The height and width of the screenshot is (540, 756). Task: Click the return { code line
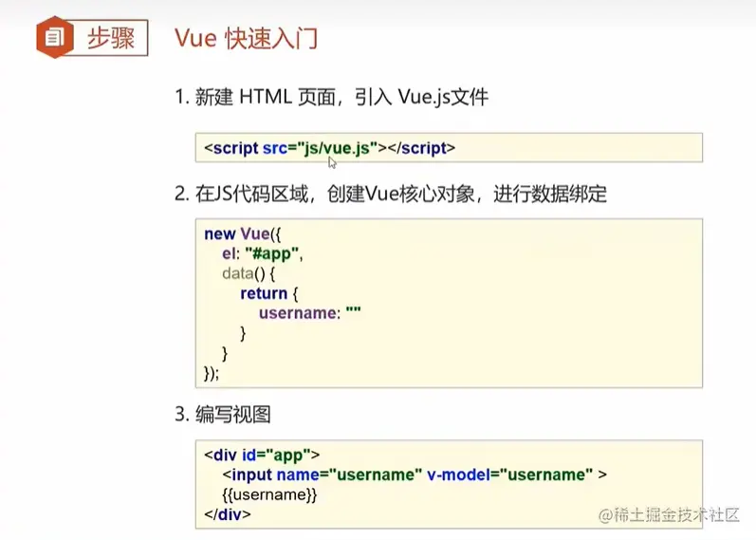point(269,293)
